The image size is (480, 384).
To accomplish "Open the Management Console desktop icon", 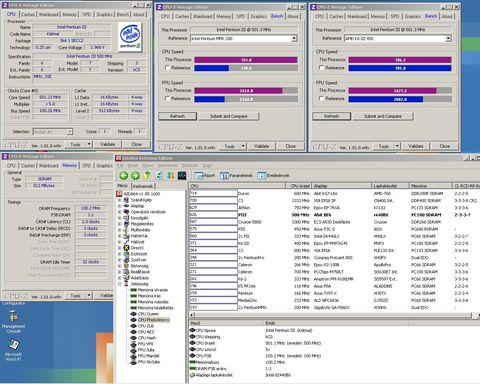I will pos(13,321).
